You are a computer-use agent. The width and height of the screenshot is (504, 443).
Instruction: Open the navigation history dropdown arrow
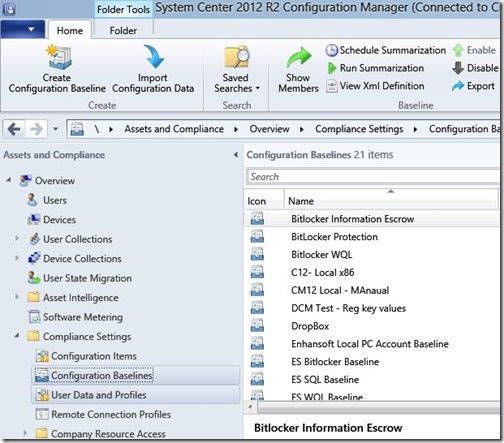tap(56, 129)
